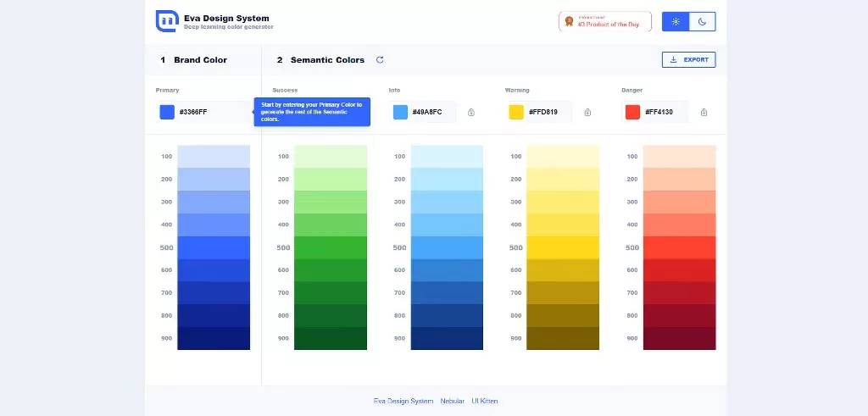Viewport: 868px width, 416px height.
Task: Select the Primary 700 shade
Action: 214,293
